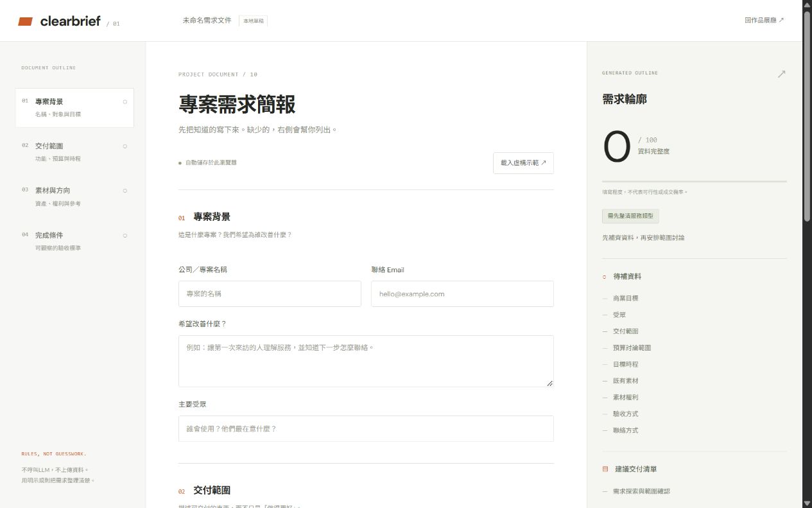Click the circle indicator beside 素材與方向
Screen dimensions: 812x508
(x=125, y=190)
